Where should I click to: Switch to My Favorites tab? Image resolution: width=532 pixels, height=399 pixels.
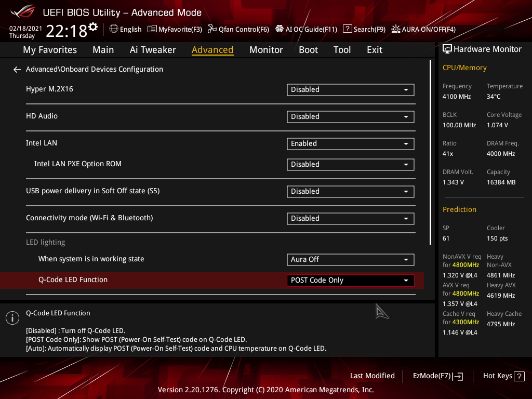click(50, 50)
